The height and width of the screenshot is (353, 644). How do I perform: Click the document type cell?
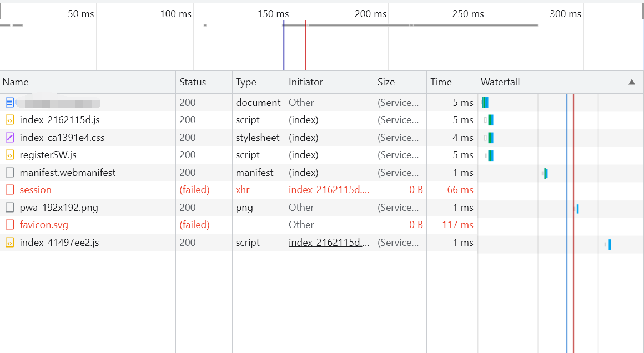[x=258, y=103]
